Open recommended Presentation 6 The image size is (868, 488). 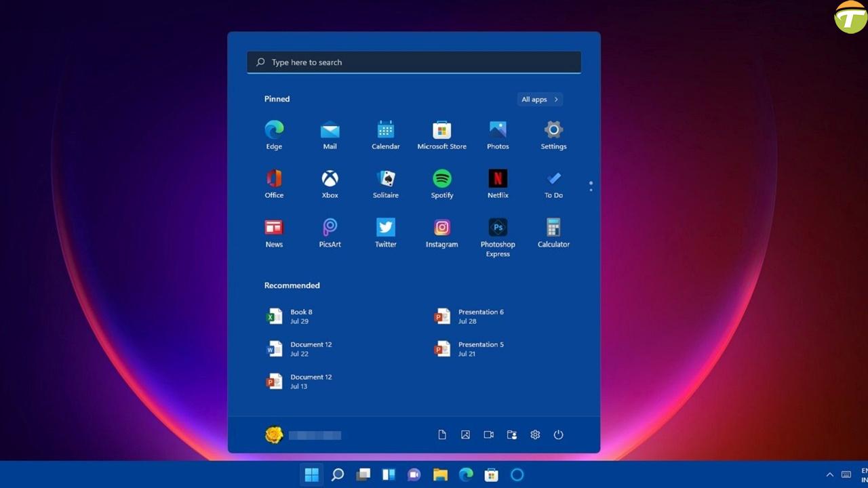(x=469, y=317)
